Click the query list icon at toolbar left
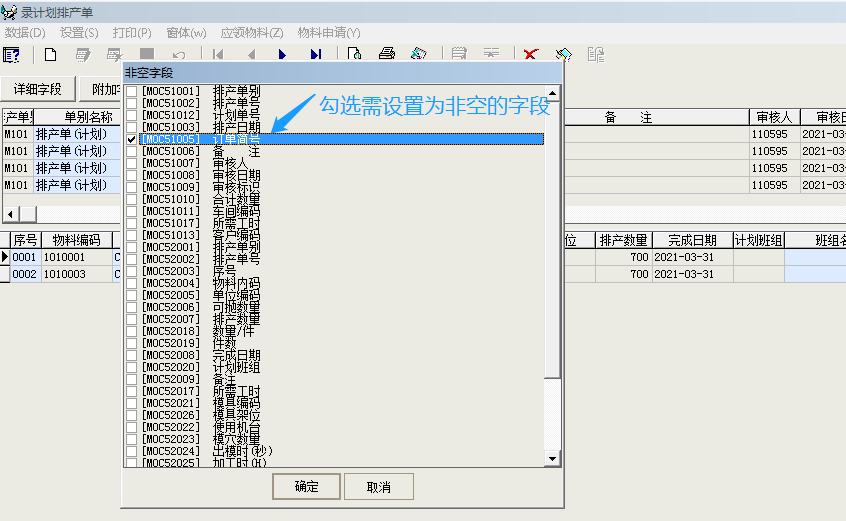Image resolution: width=846 pixels, height=521 pixels. (x=12, y=54)
